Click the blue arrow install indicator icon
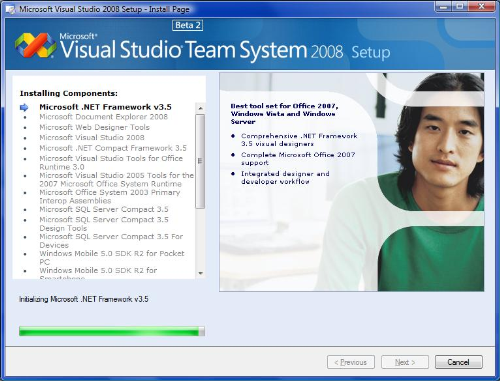500x381 pixels. pyautogui.click(x=24, y=107)
